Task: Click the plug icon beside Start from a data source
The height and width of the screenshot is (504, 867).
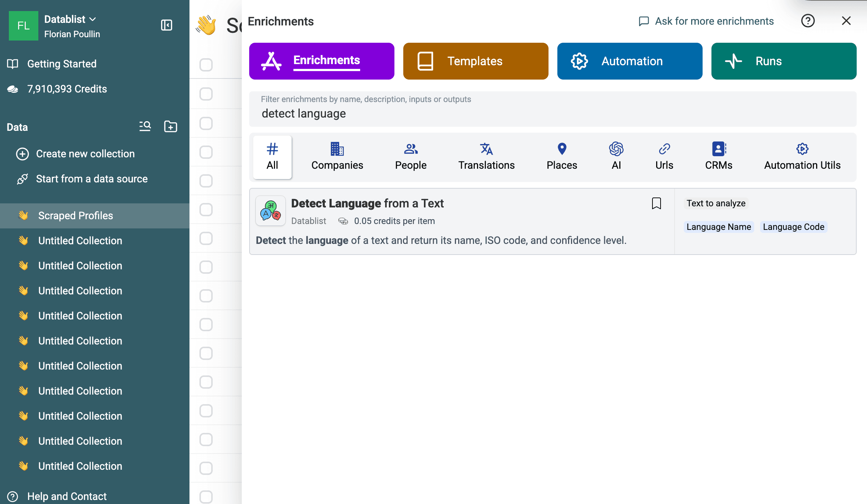Action: (22, 179)
